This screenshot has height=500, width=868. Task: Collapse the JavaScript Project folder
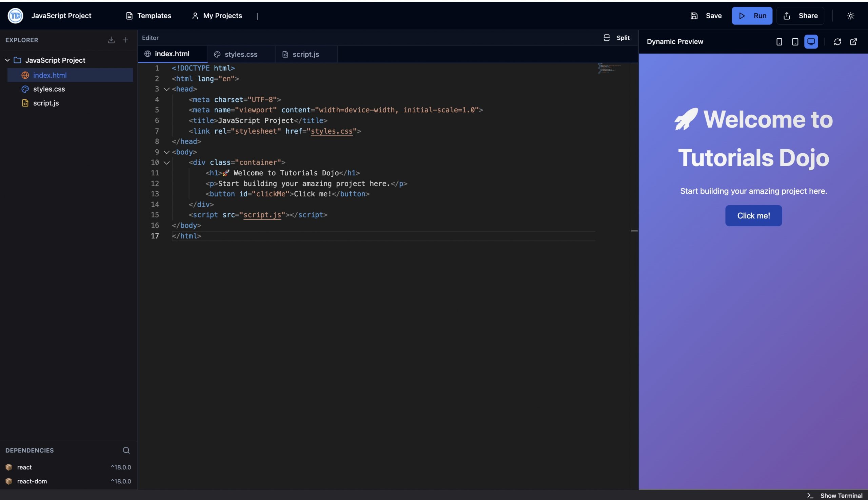(7, 60)
